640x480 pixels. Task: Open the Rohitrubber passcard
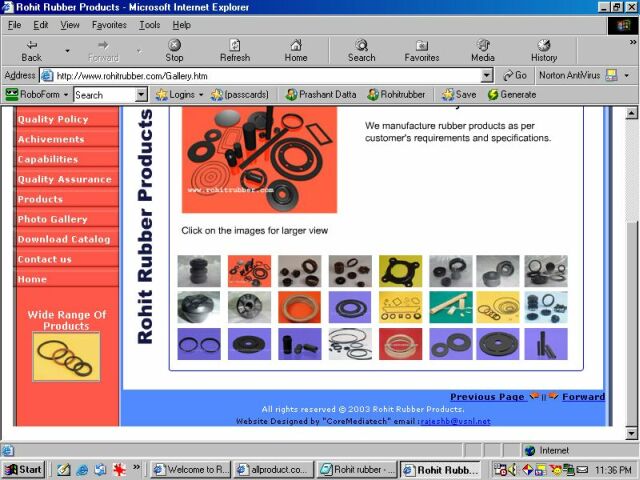pyautogui.click(x=396, y=95)
